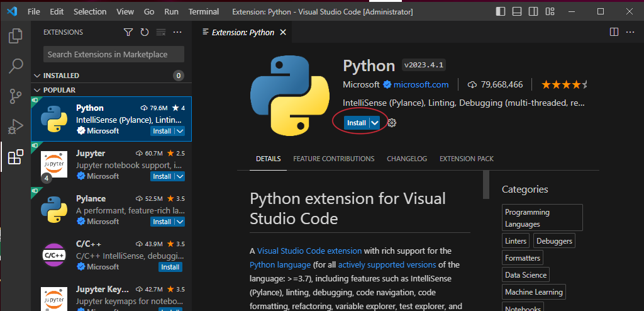This screenshot has width=644, height=311.
Task: Select the Linters category
Action: (515, 241)
